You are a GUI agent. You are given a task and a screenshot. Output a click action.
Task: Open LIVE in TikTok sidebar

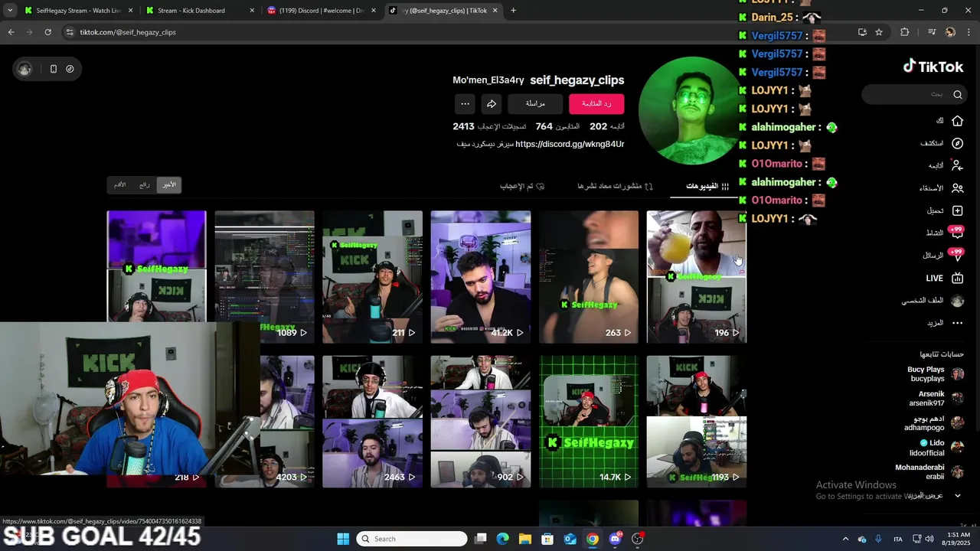(x=945, y=278)
